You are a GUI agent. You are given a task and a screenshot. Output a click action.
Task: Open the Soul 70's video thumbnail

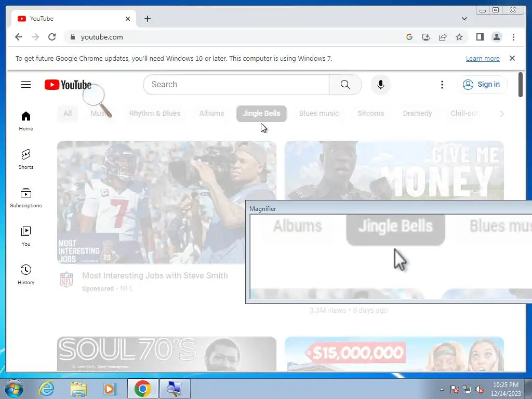[x=167, y=354]
